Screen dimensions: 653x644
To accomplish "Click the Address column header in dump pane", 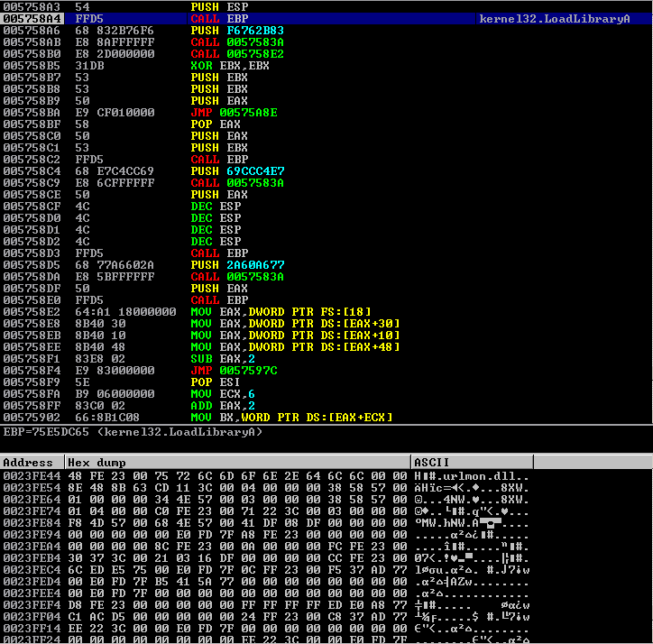I will [32, 462].
